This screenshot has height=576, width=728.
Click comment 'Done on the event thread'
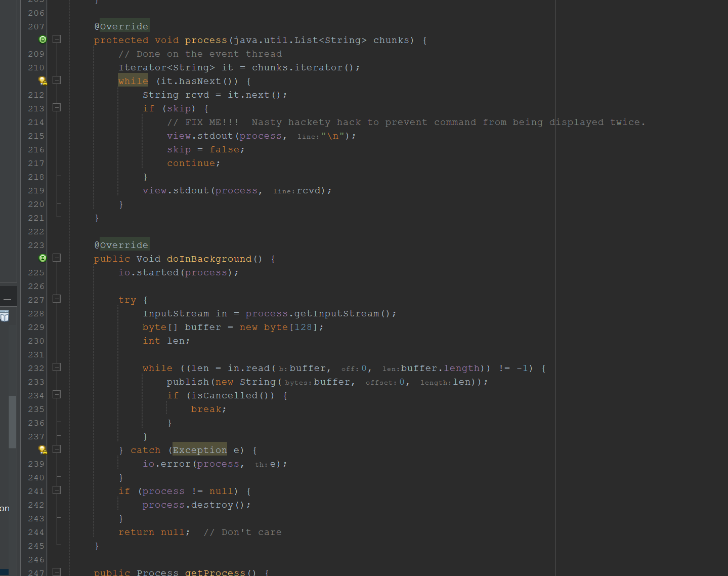pos(200,54)
